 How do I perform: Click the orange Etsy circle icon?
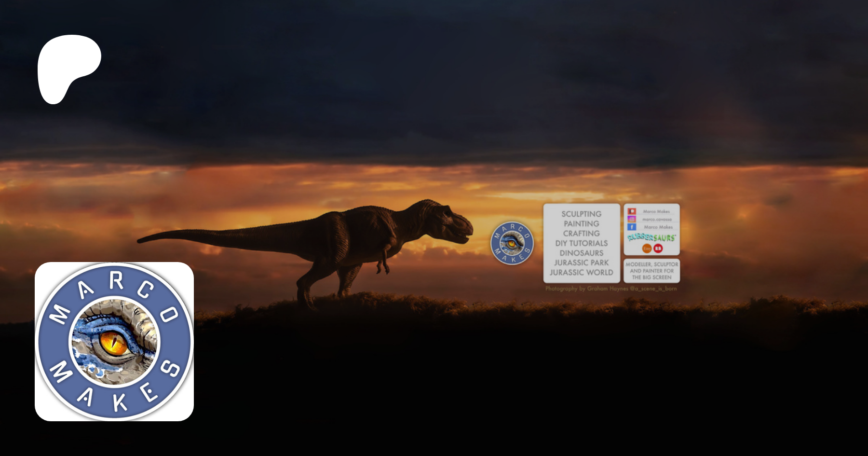[647, 248]
